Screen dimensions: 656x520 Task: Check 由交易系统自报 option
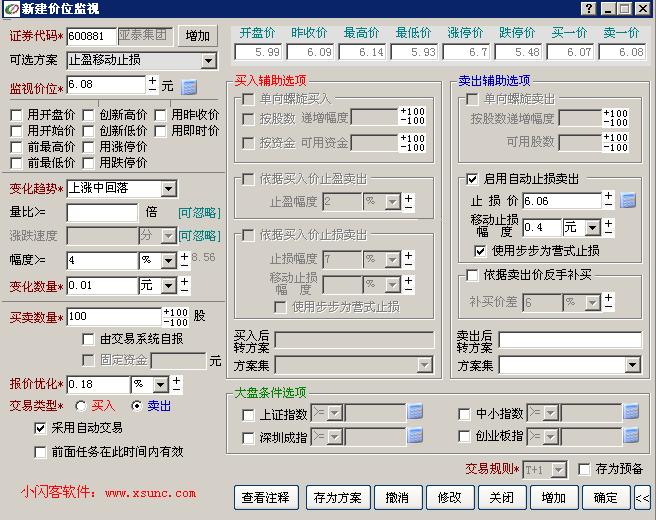pyautogui.click(x=88, y=339)
